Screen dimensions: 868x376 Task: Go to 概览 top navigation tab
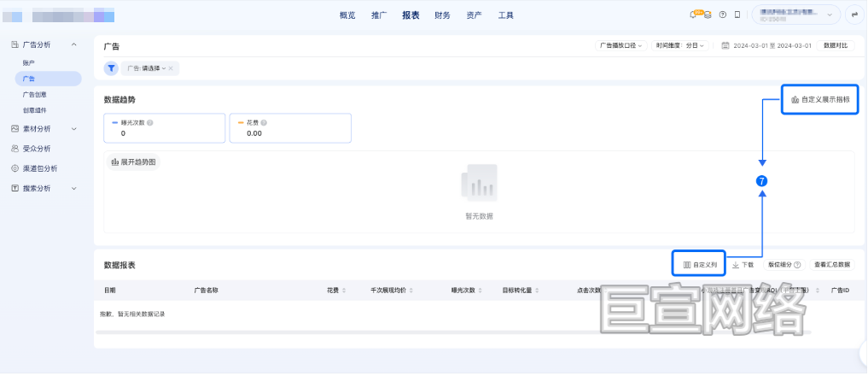tap(347, 15)
